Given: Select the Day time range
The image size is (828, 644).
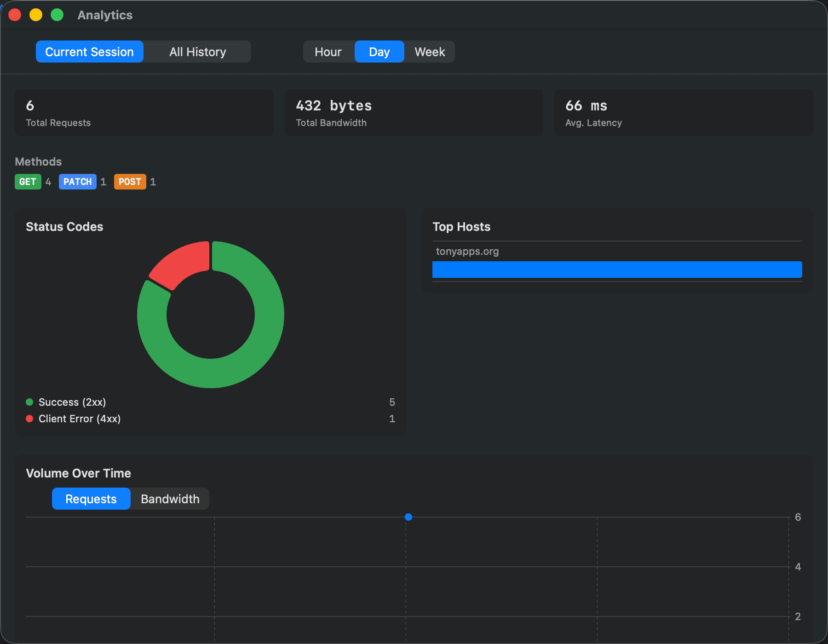Looking at the screenshot, I should tap(379, 52).
